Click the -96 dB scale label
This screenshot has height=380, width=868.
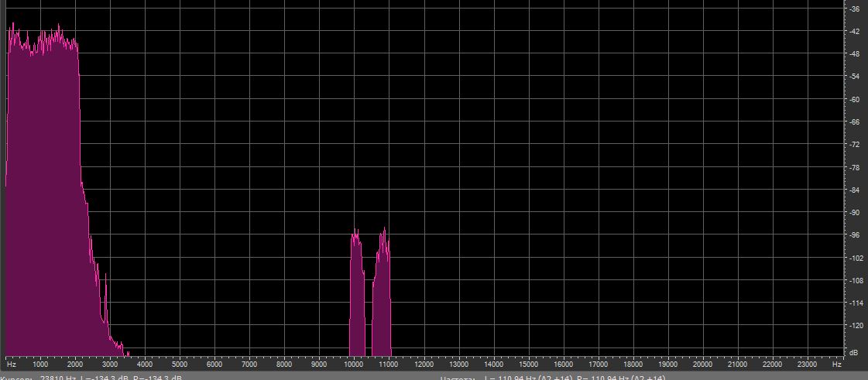click(856, 235)
